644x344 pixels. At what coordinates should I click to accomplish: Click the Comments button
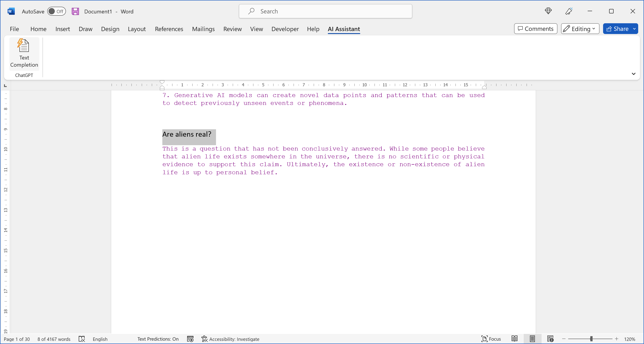coord(535,29)
